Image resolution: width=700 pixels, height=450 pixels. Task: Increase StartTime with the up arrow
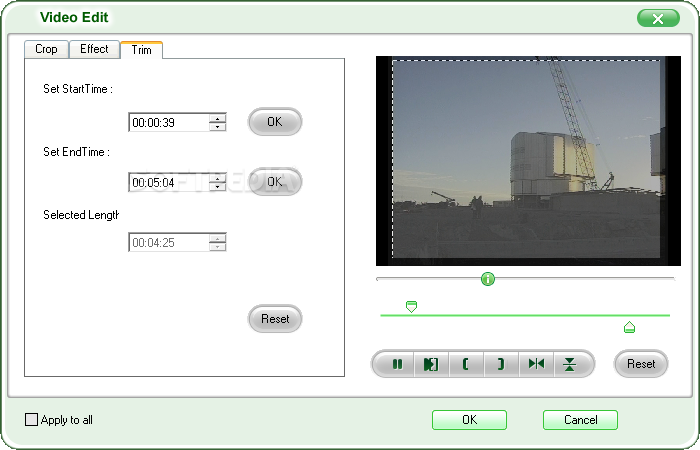pos(217,118)
